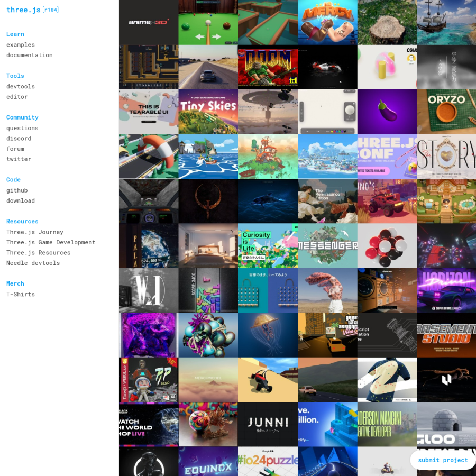Open the W&D grayscale thumbnail
Viewport: 476px width, 476px height.
pos(149,290)
